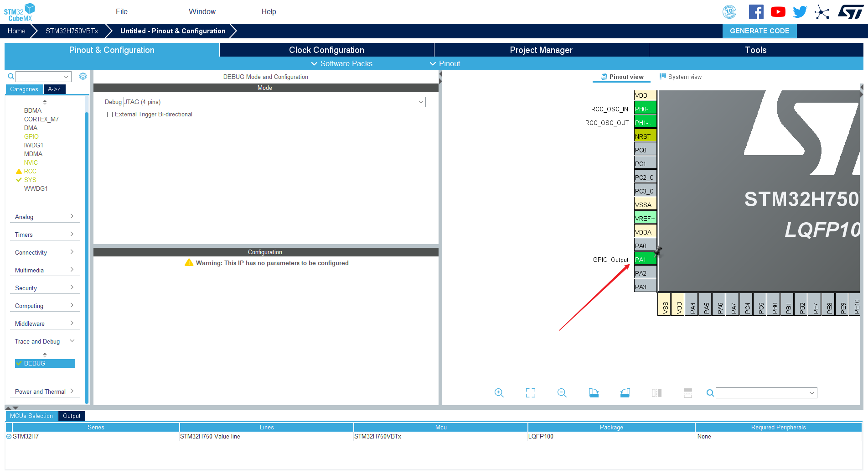This screenshot has height=475, width=868.
Task: Toggle the horizontal split view icon
Action: pos(688,393)
